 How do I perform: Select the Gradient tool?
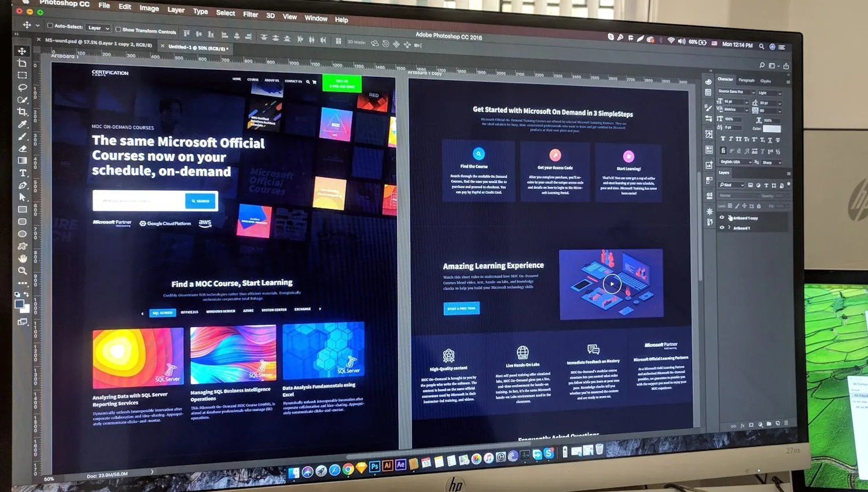pyautogui.click(x=22, y=161)
